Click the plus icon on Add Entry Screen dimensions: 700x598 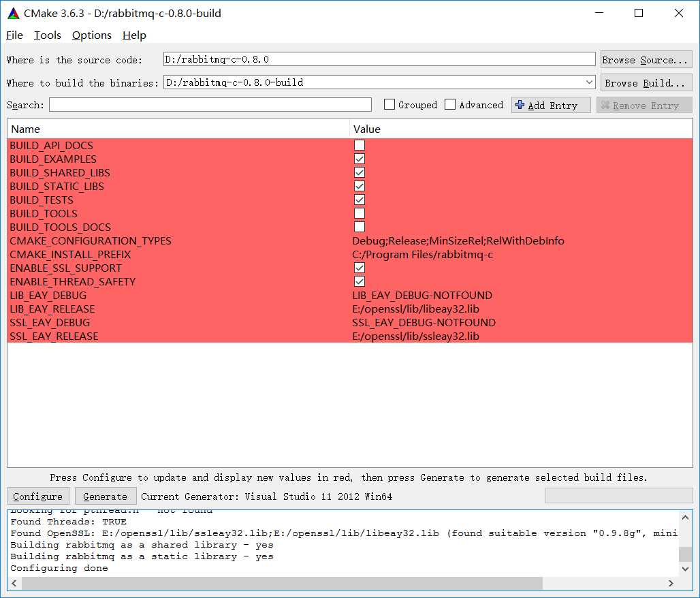coord(520,104)
